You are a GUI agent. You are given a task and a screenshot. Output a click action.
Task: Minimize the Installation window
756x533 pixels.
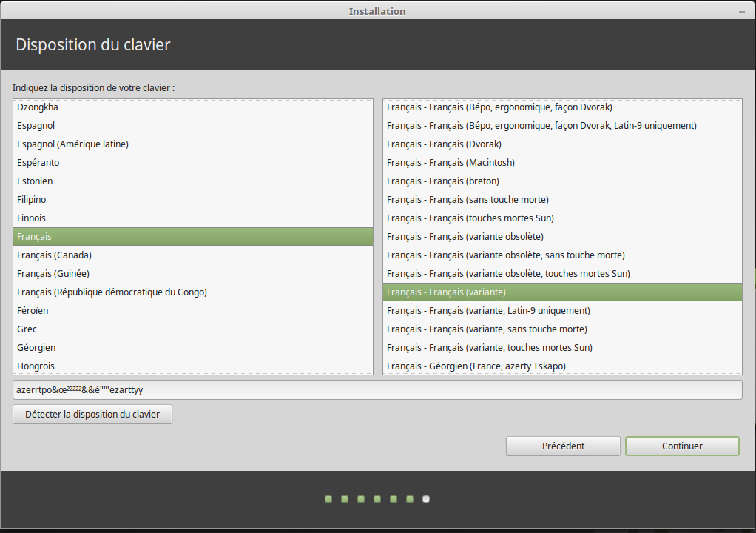(741, 11)
